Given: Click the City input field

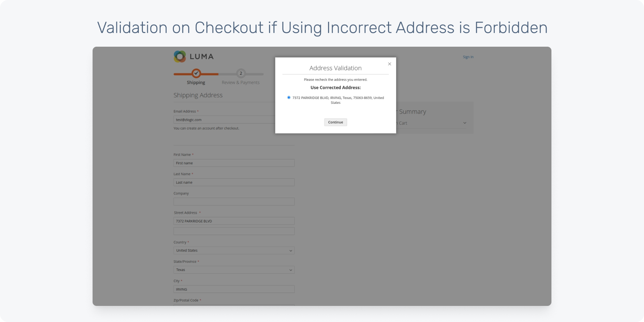Looking at the screenshot, I should 234,289.
